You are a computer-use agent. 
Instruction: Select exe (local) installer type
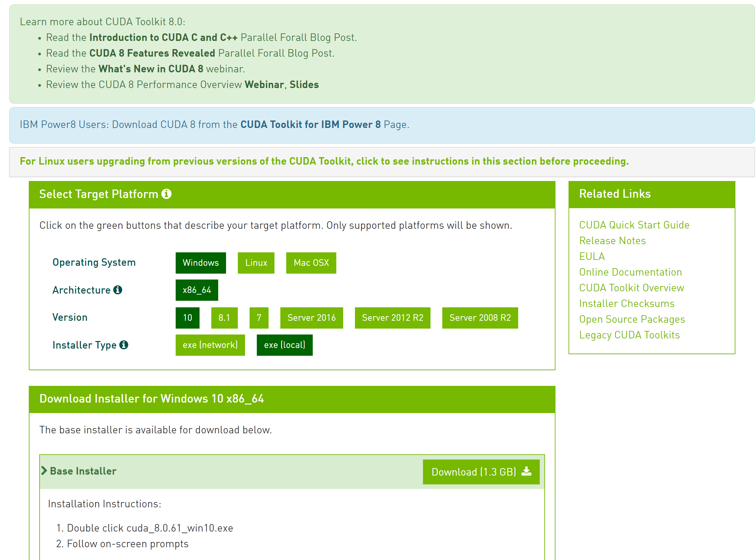pos(285,345)
